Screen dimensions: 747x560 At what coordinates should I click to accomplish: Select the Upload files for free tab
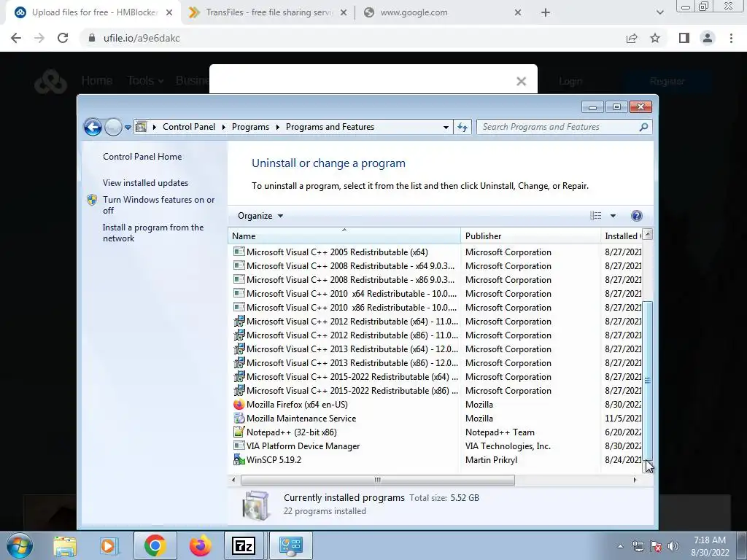coord(94,12)
